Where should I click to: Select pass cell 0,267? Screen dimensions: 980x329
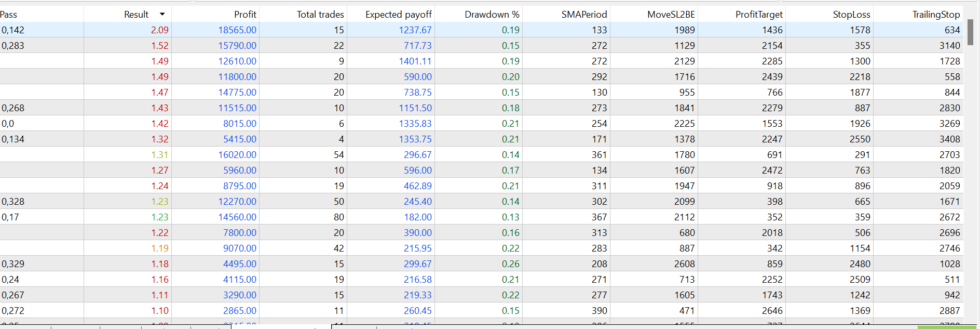[13, 295]
